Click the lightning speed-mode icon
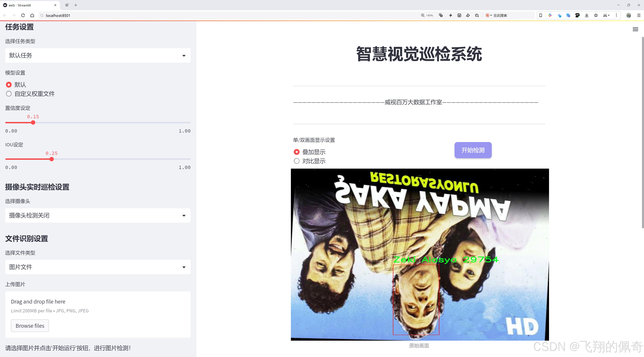Screen dimensions: 644x357 (450, 15)
